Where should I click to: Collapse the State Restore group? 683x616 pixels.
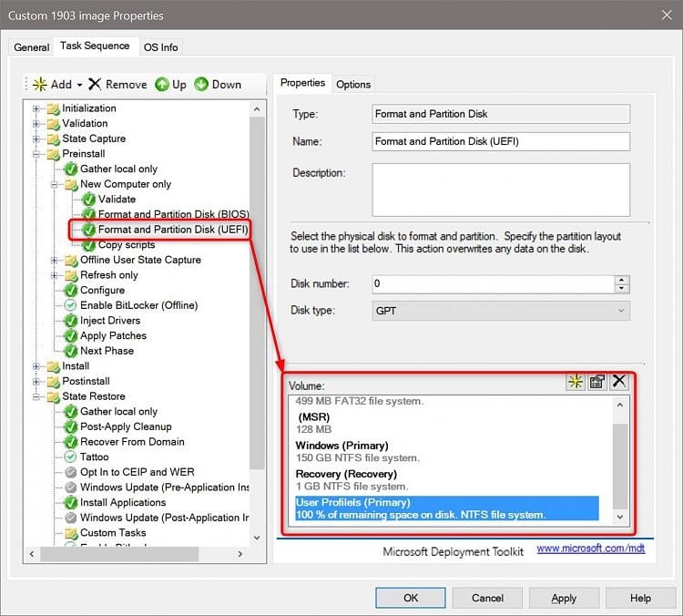[x=36, y=396]
